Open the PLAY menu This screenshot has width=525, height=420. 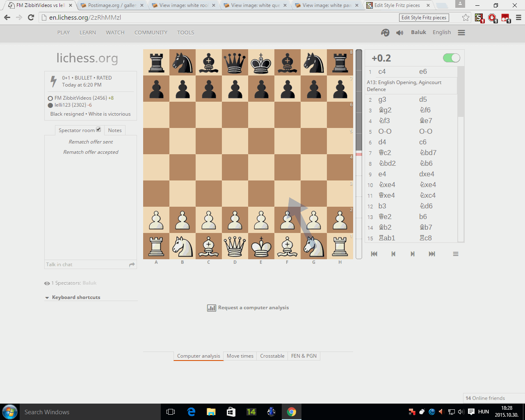(x=64, y=33)
